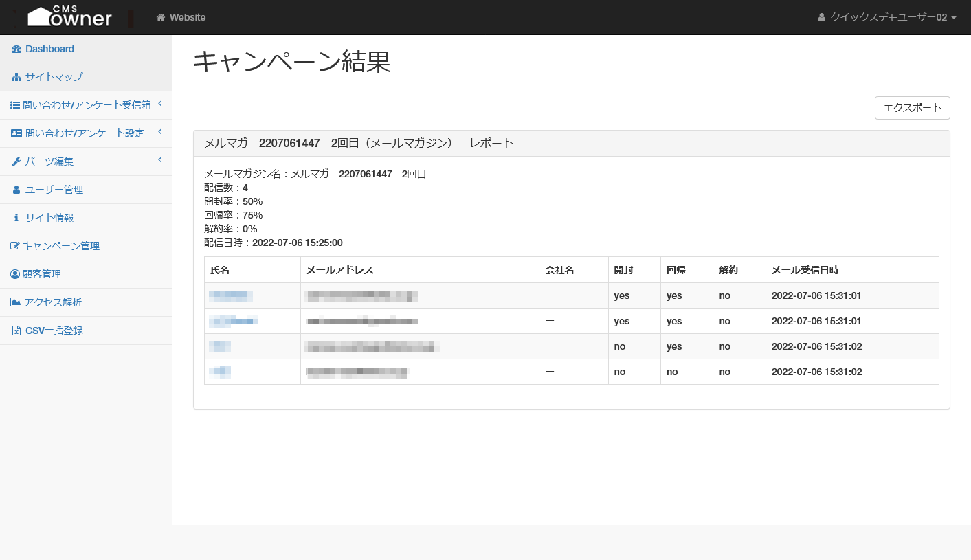This screenshot has height=560, width=971.
Task: Click info icon of サイト情報
Action: [16, 218]
